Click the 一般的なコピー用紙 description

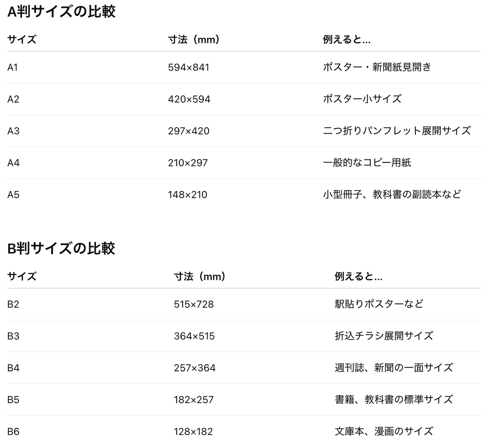coord(367,163)
